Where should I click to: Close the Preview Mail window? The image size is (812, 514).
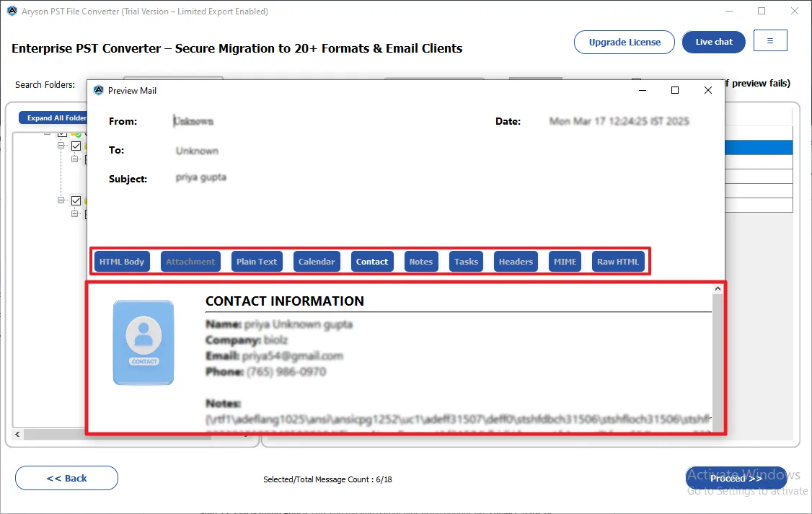[x=708, y=90]
